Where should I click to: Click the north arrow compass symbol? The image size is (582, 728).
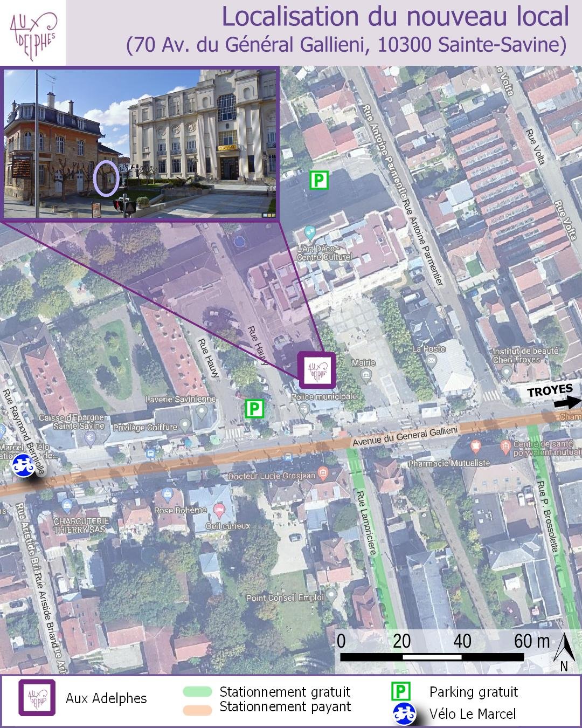pos(564,652)
